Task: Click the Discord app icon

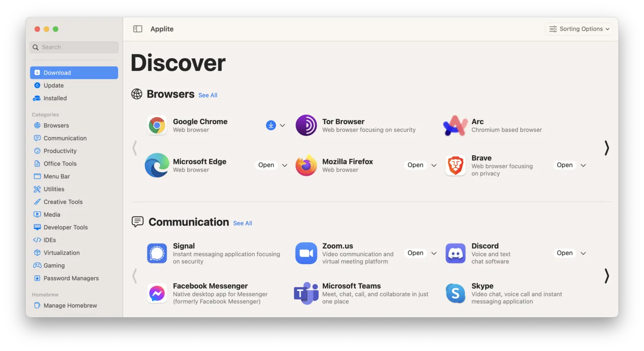Action: (x=455, y=253)
